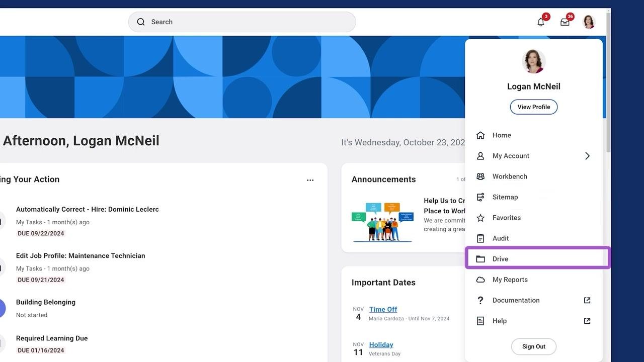Viewport: 644px width, 362px height.
Task: Click the Sign Out button
Action: point(534,346)
